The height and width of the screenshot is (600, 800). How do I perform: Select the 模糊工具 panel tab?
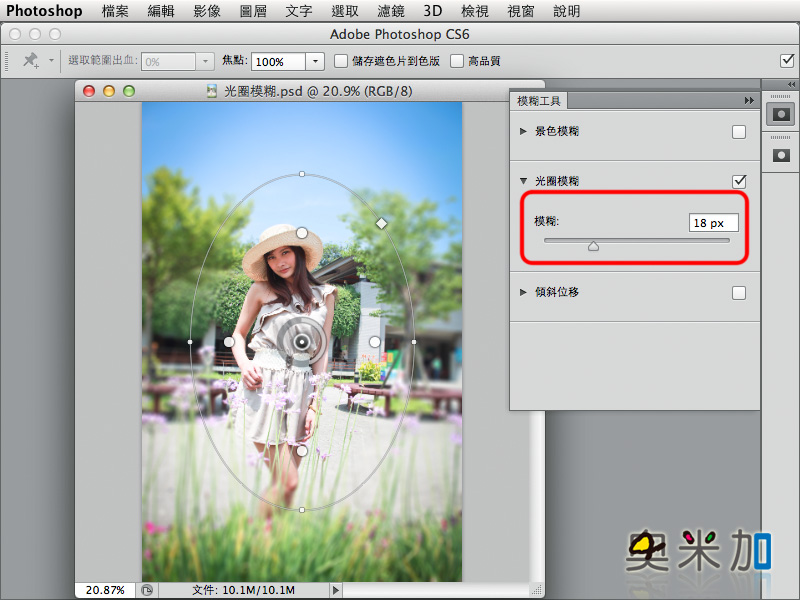pos(539,101)
